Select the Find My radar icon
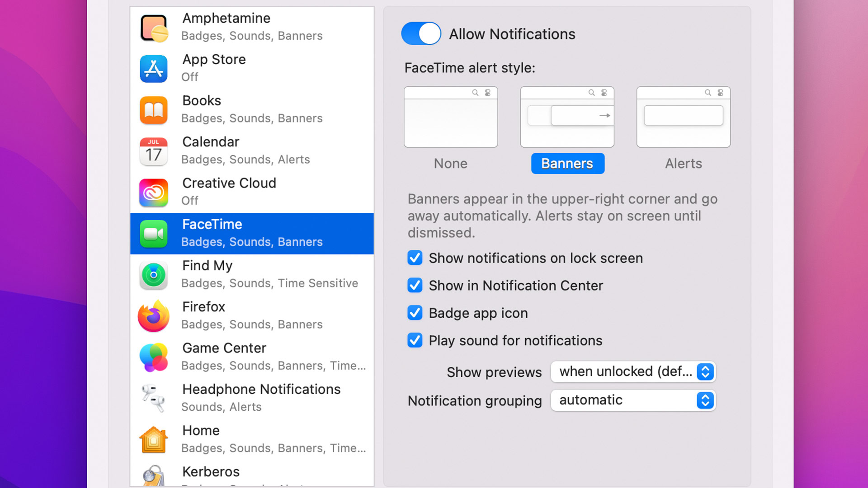The height and width of the screenshot is (488, 868). pyautogui.click(x=154, y=275)
